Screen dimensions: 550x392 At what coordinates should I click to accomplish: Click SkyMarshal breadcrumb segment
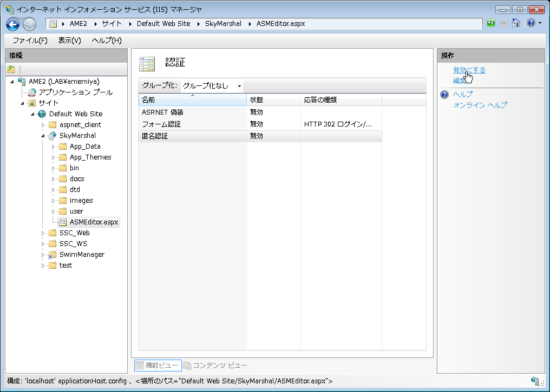223,24
